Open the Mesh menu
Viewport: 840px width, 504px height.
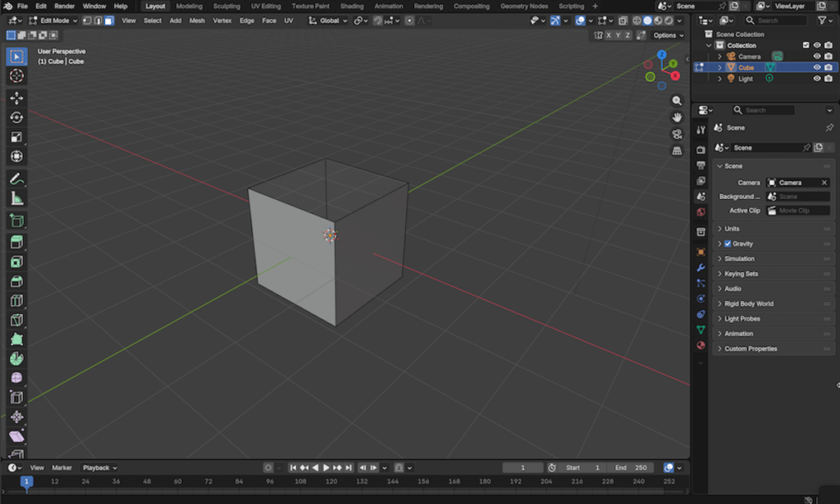[x=197, y=20]
